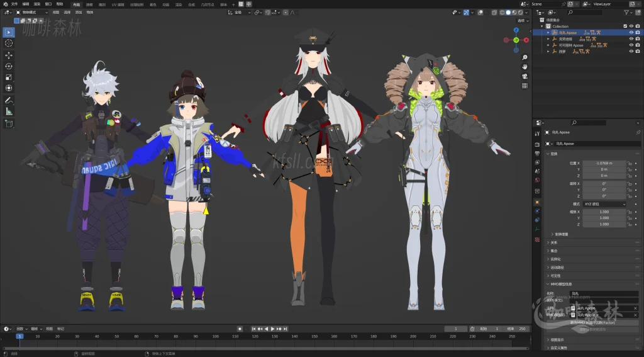Switch viewport to rendered shading
The height and width of the screenshot is (357, 644).
tap(520, 13)
